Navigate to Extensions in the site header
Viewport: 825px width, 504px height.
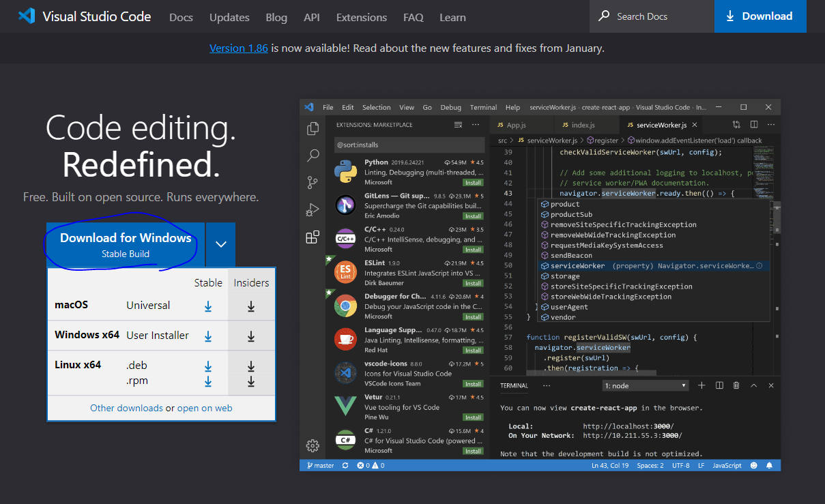(362, 17)
